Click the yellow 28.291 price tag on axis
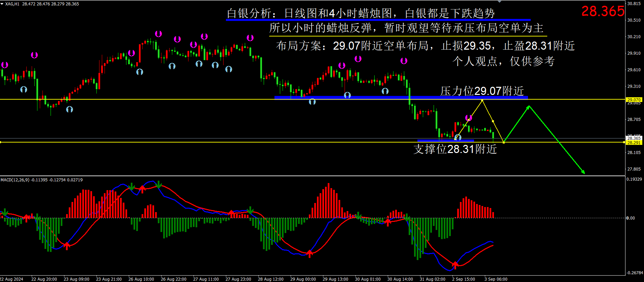The height and width of the screenshot is (282, 644). pos(634,143)
